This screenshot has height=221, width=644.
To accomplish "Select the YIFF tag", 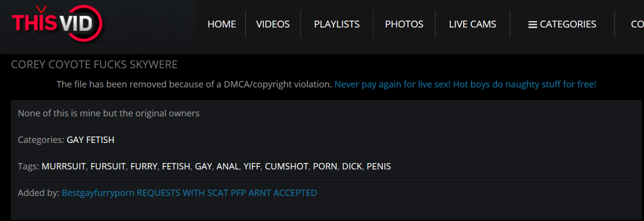I will (x=252, y=166).
